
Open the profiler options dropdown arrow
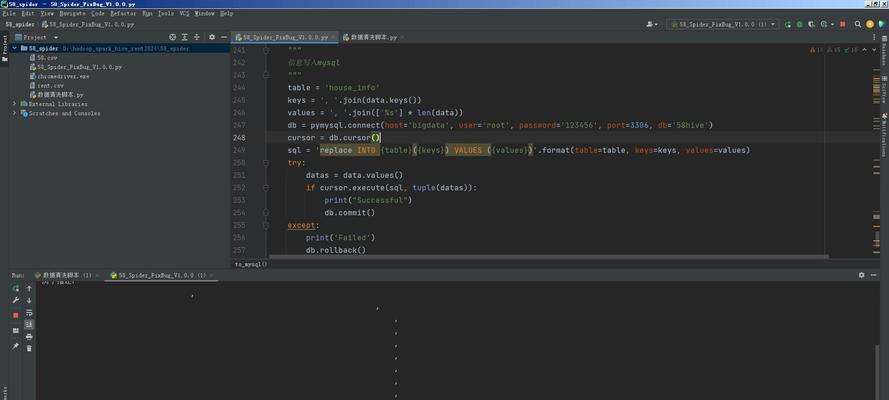point(832,24)
